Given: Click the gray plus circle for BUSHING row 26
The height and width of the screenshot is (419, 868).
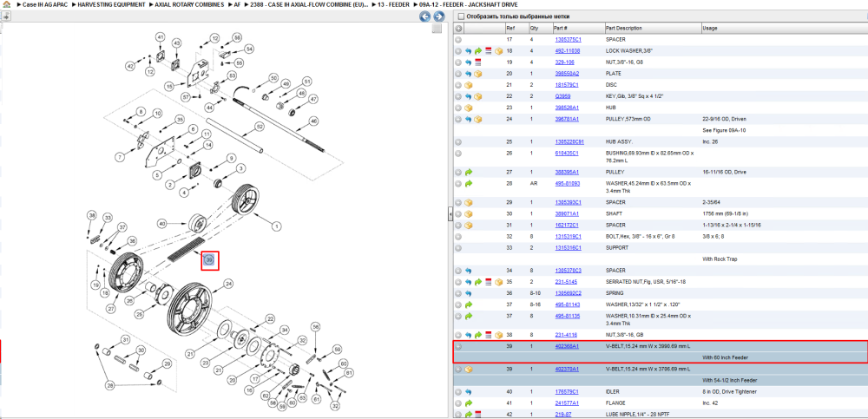Looking at the screenshot, I should click(458, 154).
